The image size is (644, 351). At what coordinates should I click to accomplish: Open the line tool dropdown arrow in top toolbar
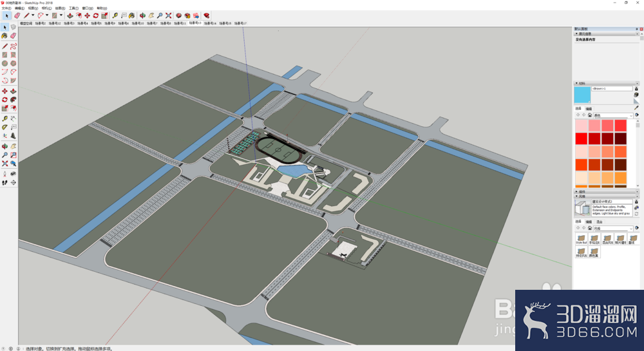click(33, 15)
